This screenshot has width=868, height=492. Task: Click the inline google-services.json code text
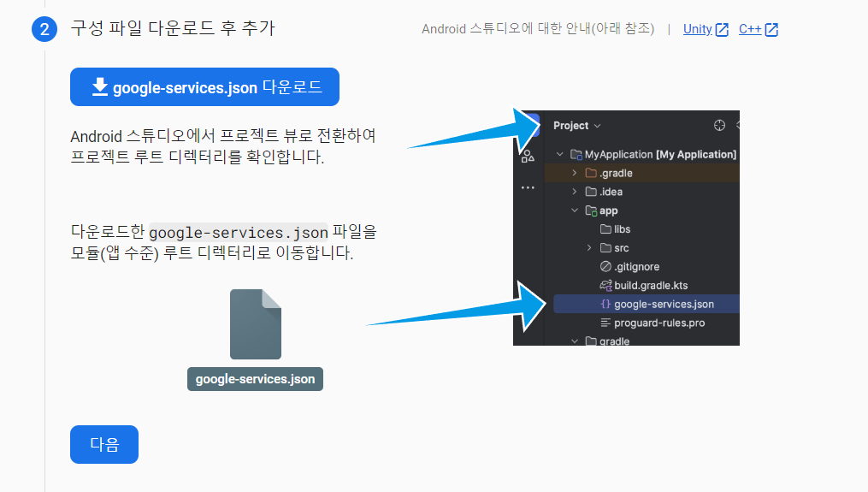click(x=239, y=232)
